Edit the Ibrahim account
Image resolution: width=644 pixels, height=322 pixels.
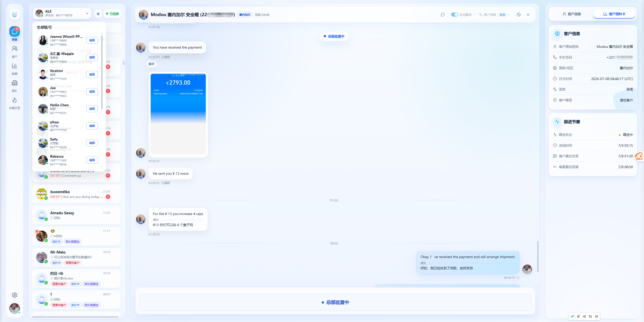pos(92,75)
